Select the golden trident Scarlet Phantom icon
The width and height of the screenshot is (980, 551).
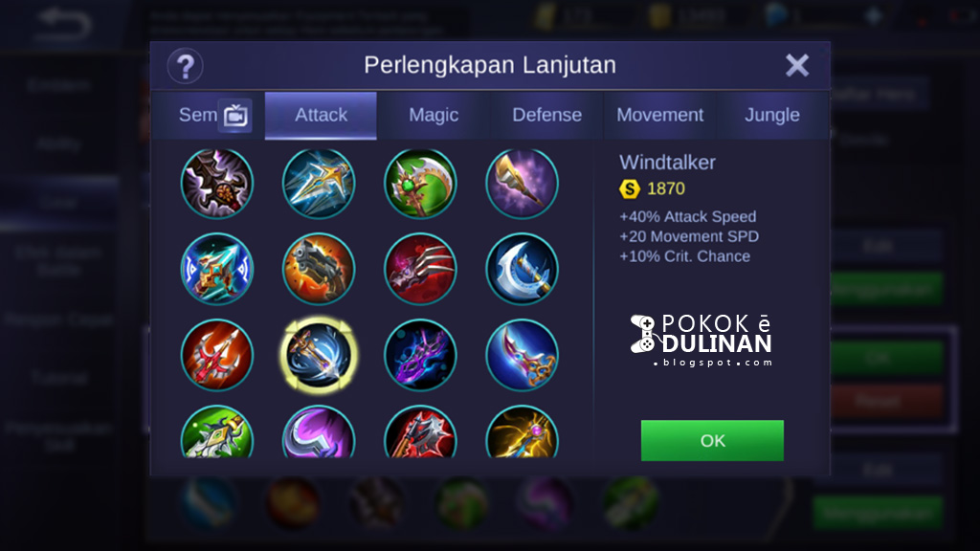click(x=319, y=184)
